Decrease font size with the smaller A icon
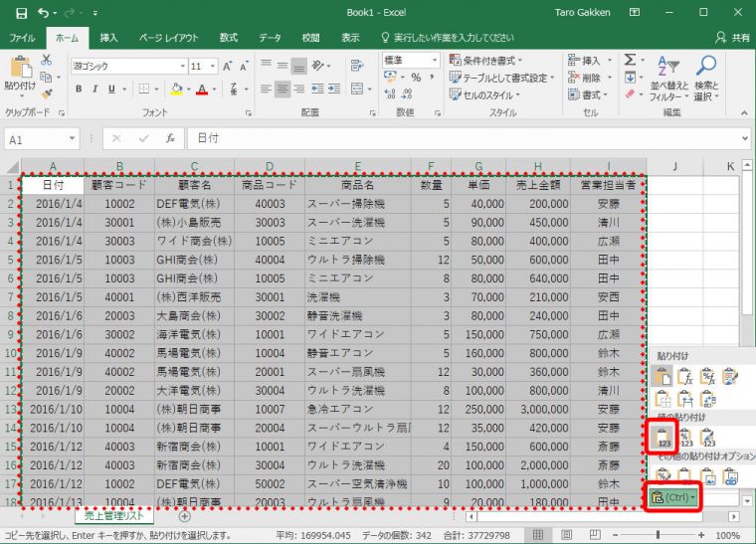The width and height of the screenshot is (756, 544). (x=244, y=66)
